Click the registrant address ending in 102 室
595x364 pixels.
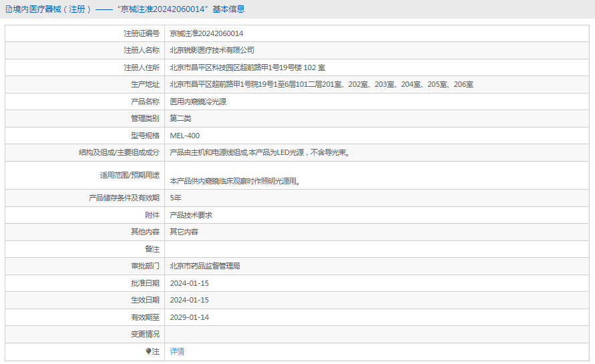point(247,67)
